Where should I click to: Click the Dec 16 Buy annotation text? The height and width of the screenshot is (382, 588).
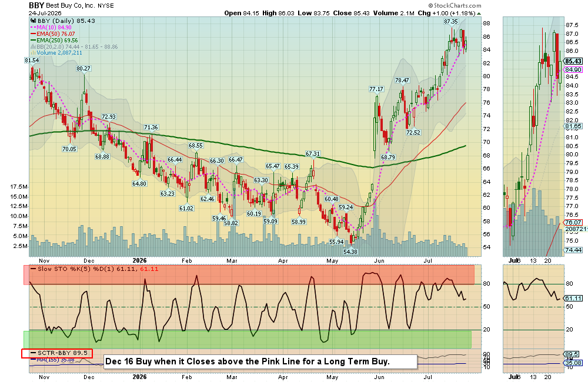[248, 361]
